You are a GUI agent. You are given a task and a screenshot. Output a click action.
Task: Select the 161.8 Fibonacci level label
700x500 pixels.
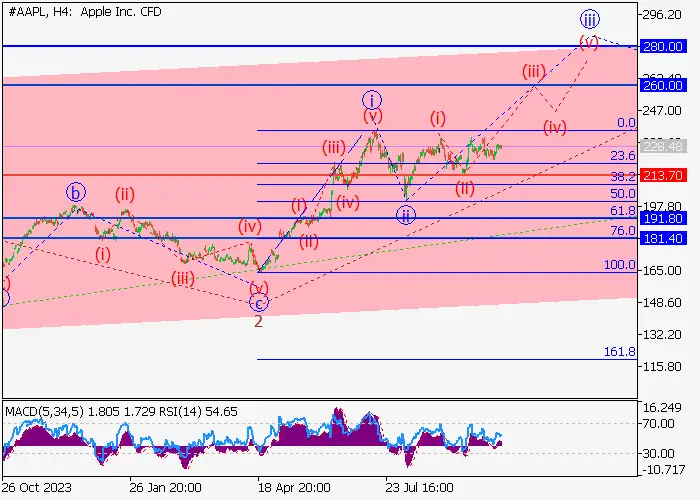pyautogui.click(x=620, y=352)
